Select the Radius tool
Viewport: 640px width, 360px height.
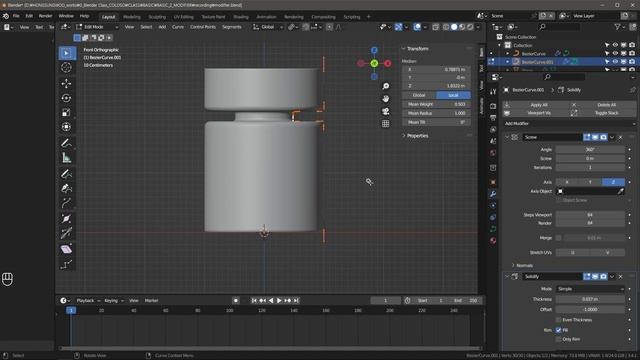pyautogui.click(x=66, y=219)
